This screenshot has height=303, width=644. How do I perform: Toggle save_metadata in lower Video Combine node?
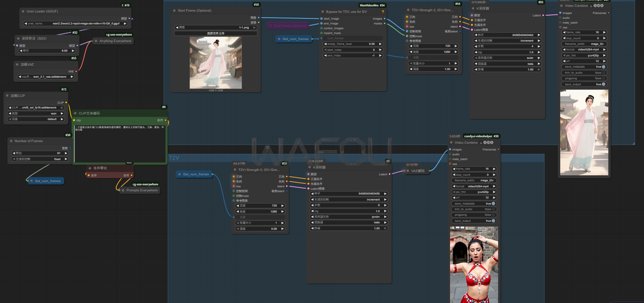point(493,203)
